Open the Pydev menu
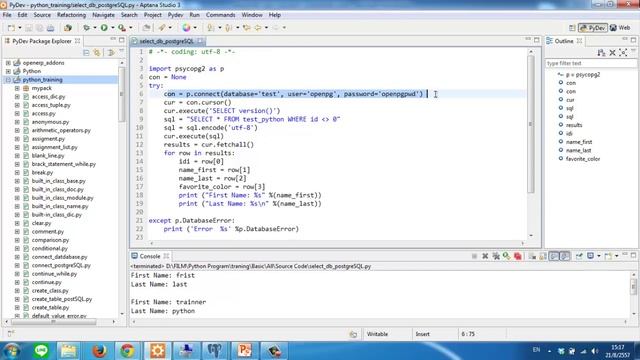Image resolution: width=640 pixels, height=360 pixels. [x=175, y=15]
